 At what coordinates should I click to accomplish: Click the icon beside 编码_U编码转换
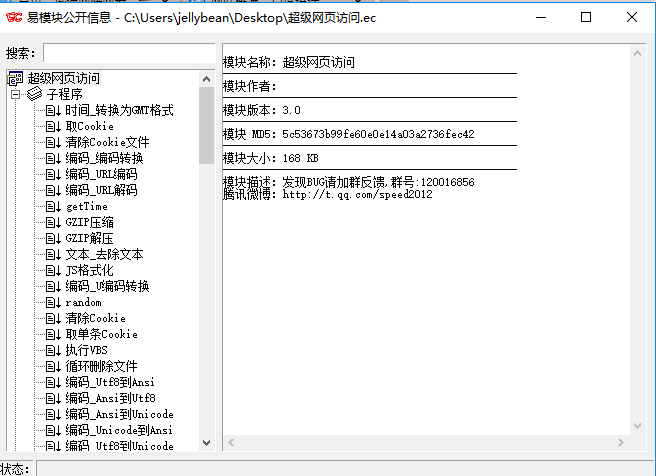53,286
